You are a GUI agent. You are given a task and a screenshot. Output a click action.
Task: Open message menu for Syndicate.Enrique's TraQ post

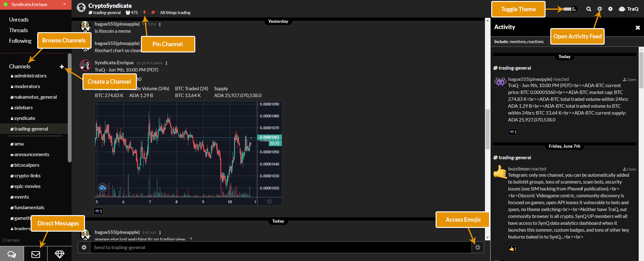coord(166,63)
